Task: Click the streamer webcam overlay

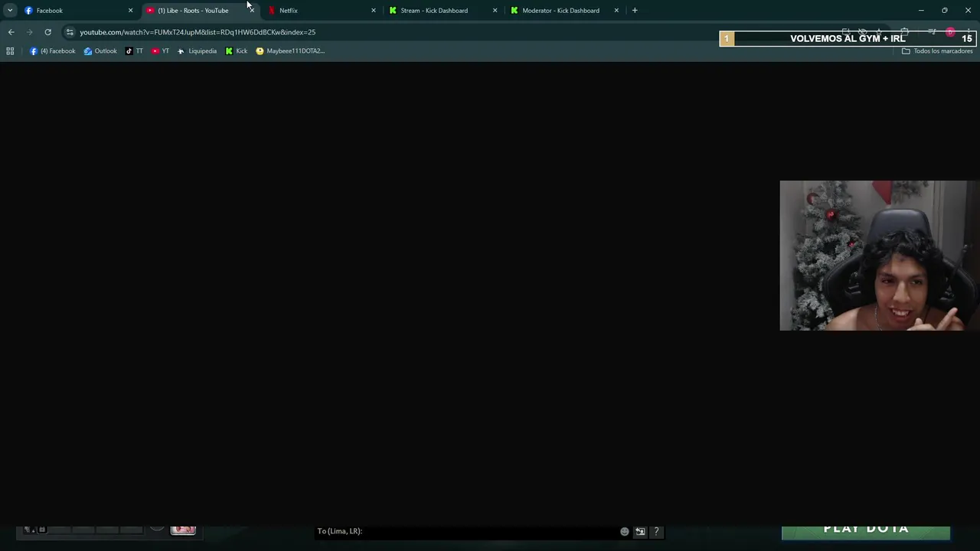Action: [x=879, y=256]
